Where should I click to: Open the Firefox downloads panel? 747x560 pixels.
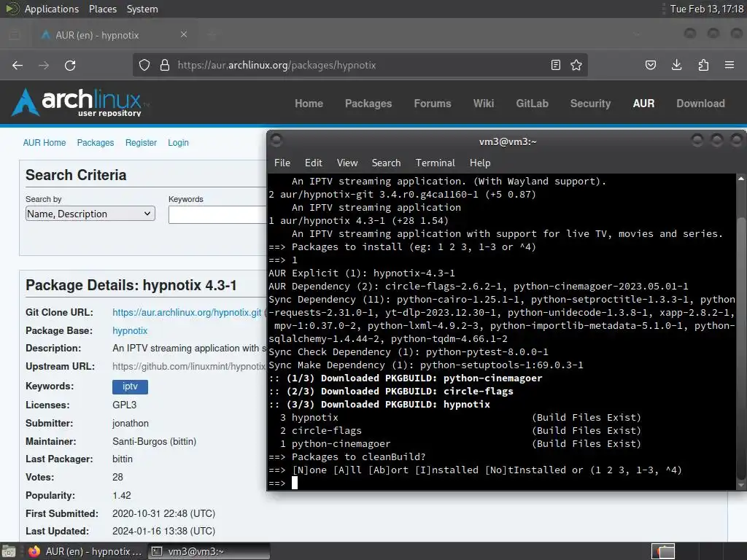676,65
